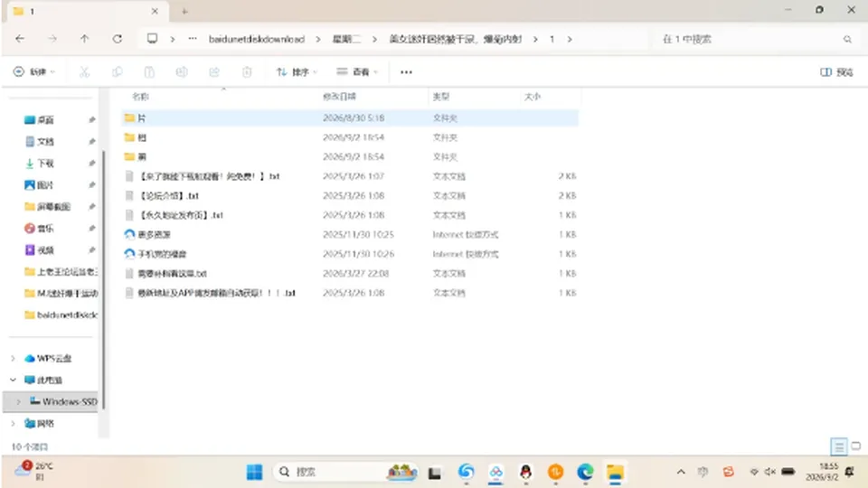Refresh the current folder view
Viewport: 868px width, 488px height.
118,39
